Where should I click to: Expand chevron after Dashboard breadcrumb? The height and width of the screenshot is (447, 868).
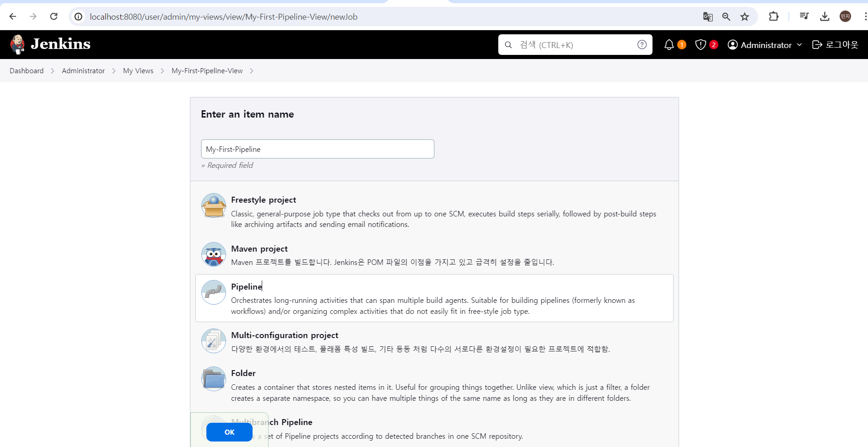point(53,71)
